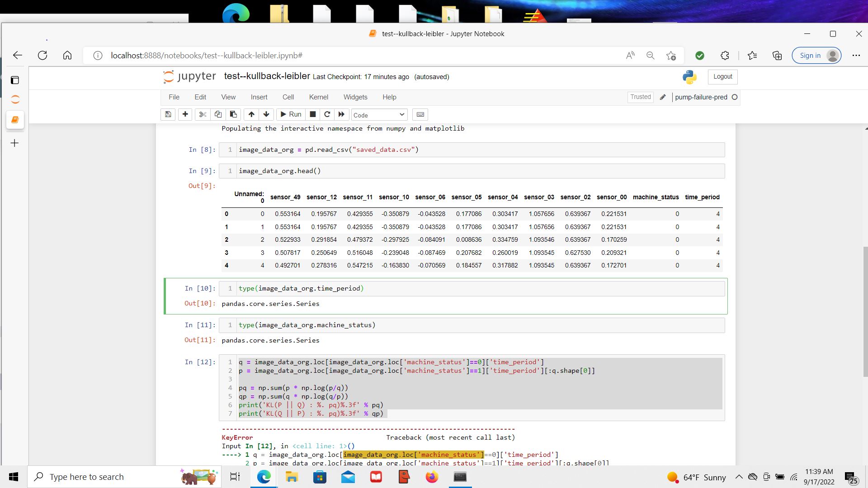868x488 pixels.
Task: Interrupt the kernel stop icon
Action: click(312, 114)
